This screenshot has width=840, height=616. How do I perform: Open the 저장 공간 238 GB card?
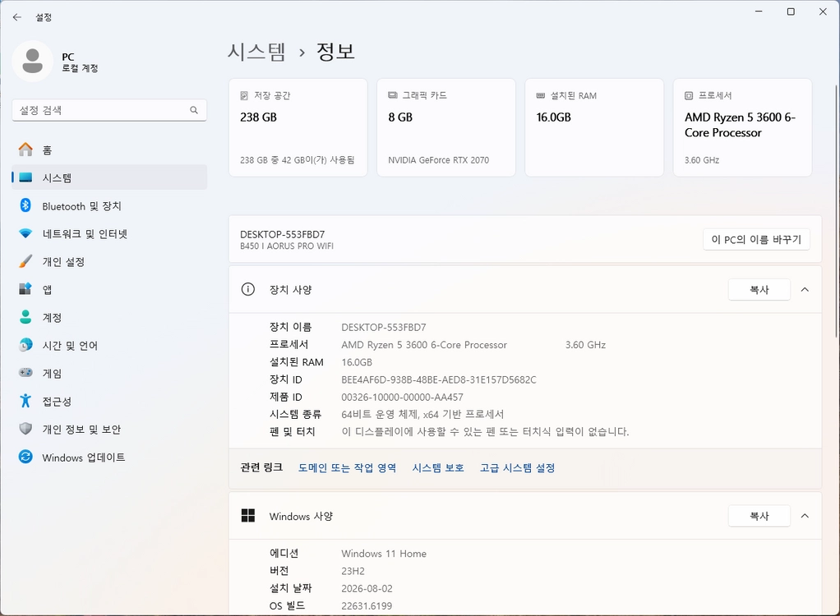(x=298, y=127)
